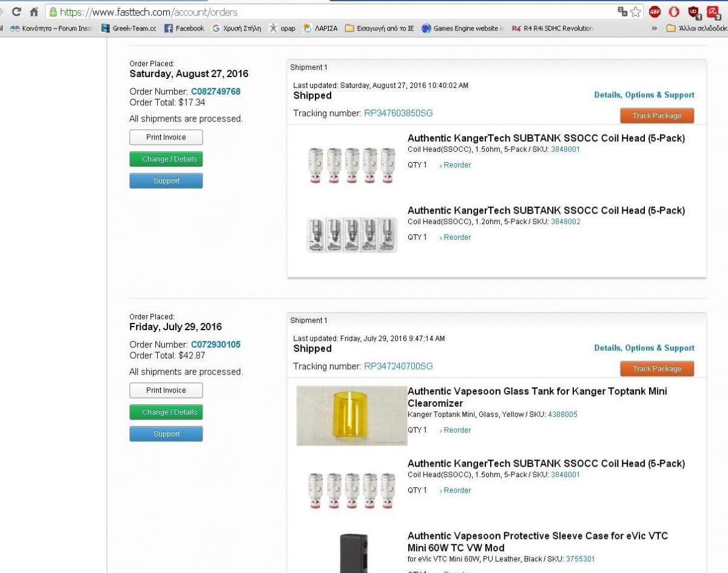The image size is (728, 573).
Task: Bookmark this page with the star icon
Action: 635,12
